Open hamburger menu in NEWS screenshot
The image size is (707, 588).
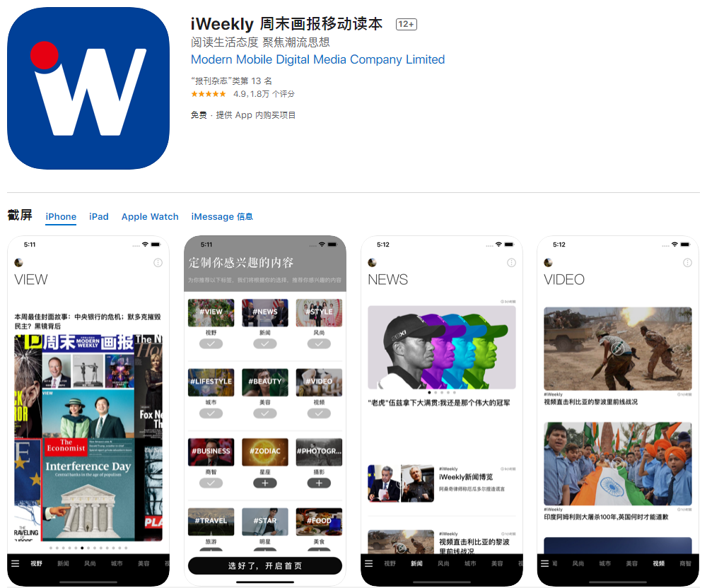pos(369,564)
